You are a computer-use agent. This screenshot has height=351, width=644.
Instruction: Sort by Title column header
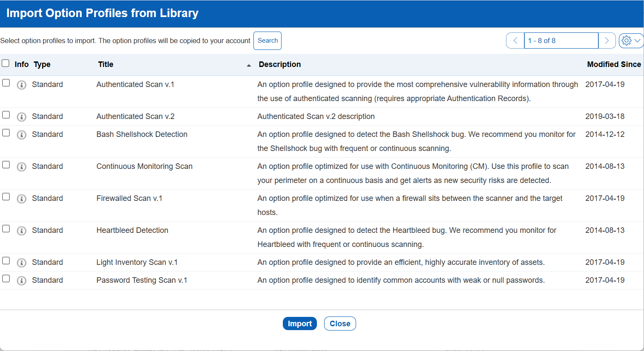coord(106,64)
